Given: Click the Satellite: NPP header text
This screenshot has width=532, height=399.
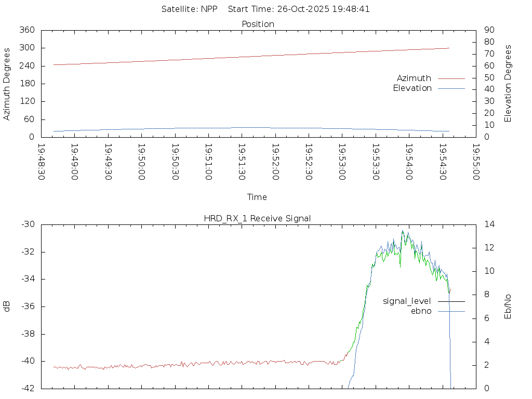Looking at the screenshot, I should 189,9.
